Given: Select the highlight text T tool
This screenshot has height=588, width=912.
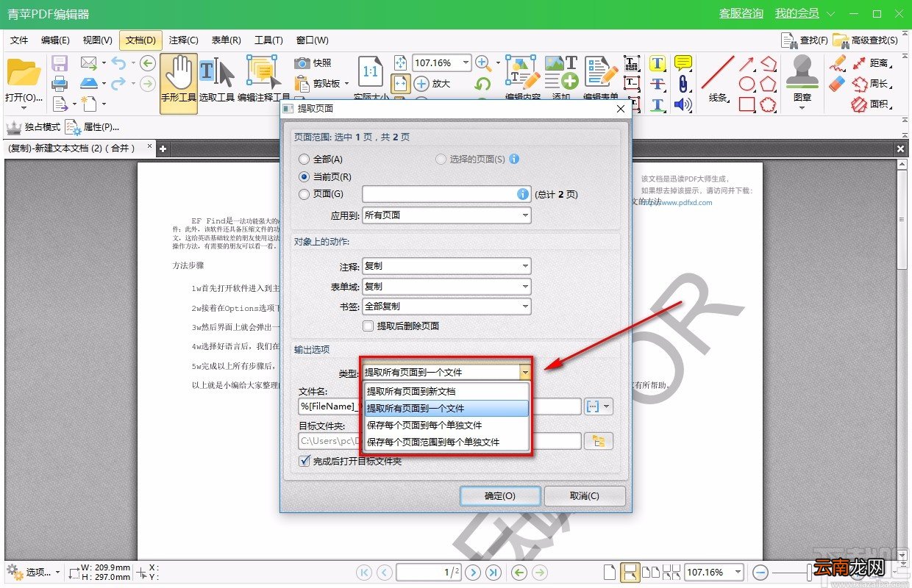Looking at the screenshot, I should tap(658, 63).
